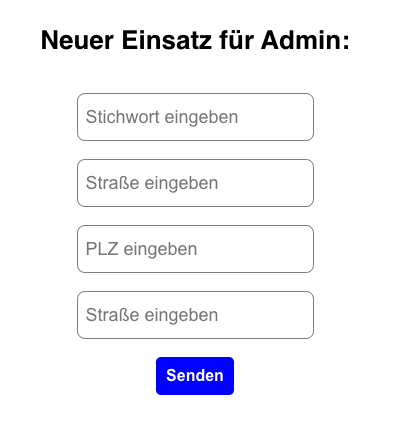The height and width of the screenshot is (425, 399).
Task: Click the PLZ eingeben placeholder text
Action: point(141,249)
